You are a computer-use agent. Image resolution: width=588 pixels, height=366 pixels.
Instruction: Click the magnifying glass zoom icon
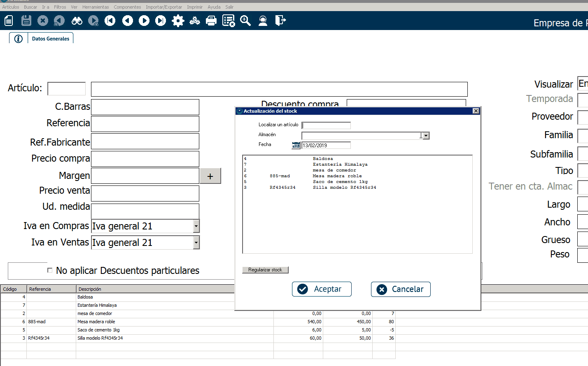245,21
